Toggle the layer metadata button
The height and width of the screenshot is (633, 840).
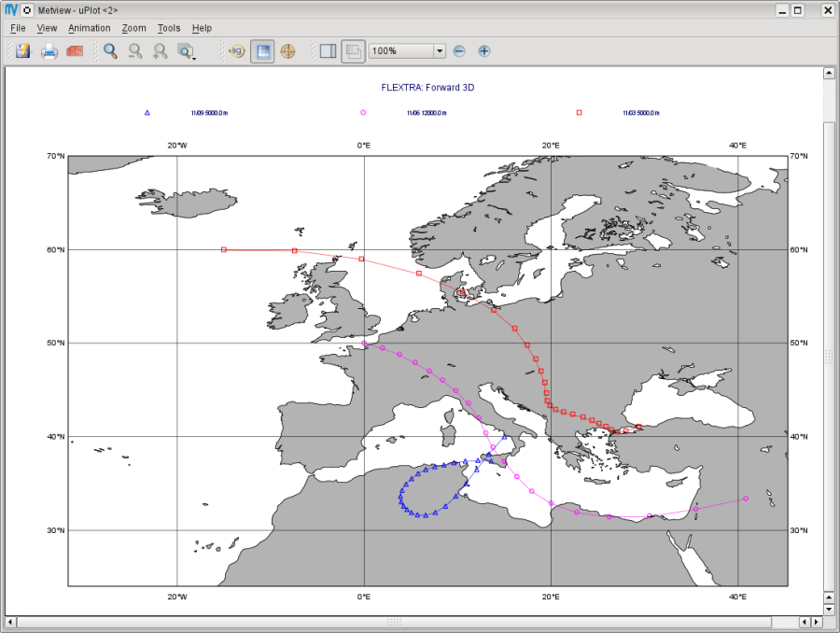(x=262, y=51)
